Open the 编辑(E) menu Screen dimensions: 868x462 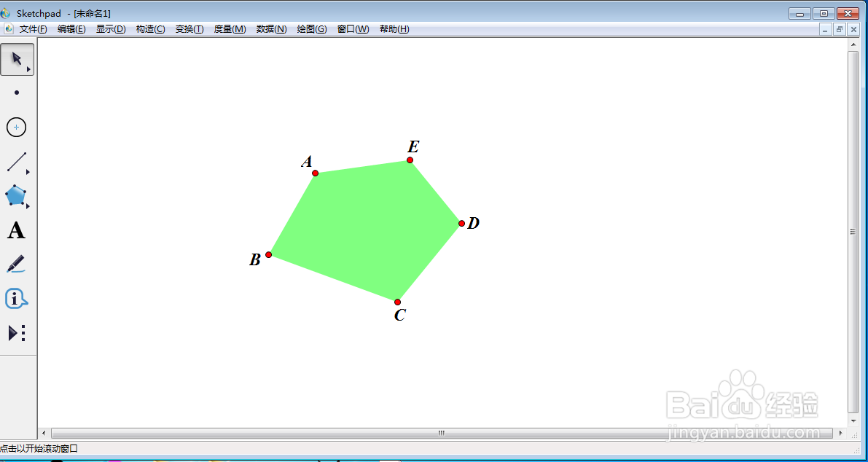click(x=71, y=29)
